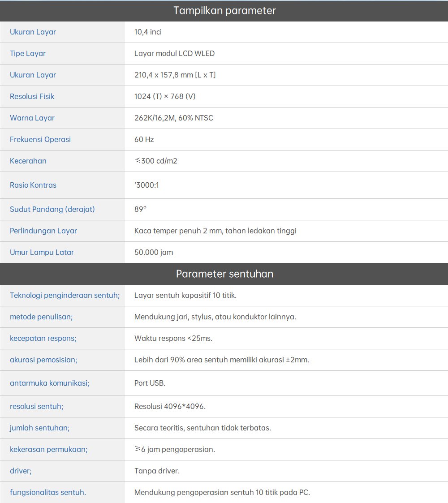
Task: Select the "Tanpa driver." value
Action: pos(157,471)
